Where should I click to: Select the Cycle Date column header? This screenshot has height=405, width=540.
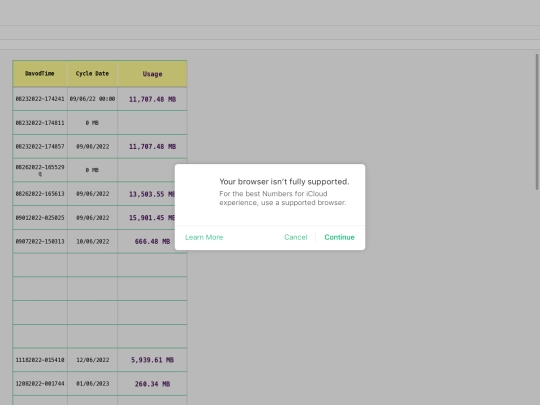pos(92,74)
